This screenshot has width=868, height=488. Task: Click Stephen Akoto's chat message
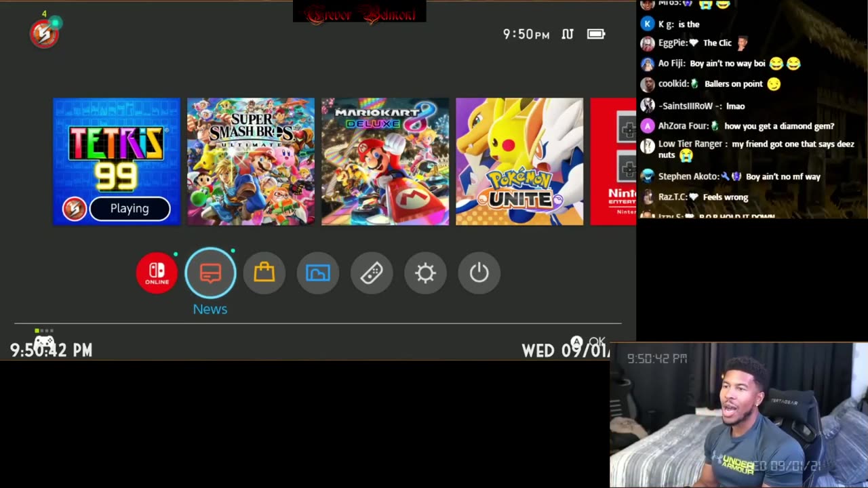(x=731, y=176)
